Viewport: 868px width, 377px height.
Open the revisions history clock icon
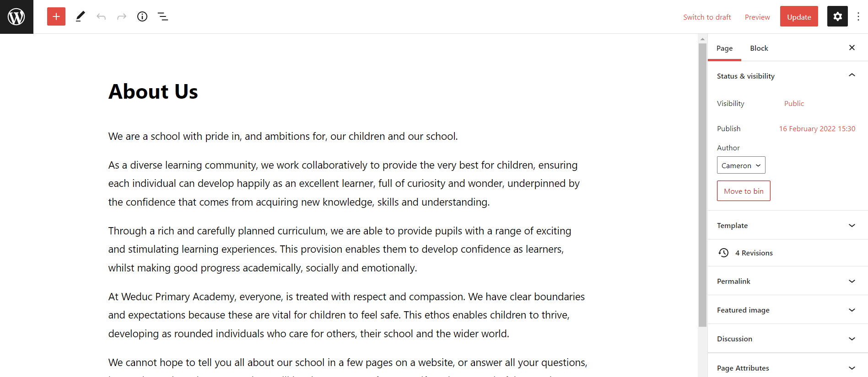[x=723, y=253]
